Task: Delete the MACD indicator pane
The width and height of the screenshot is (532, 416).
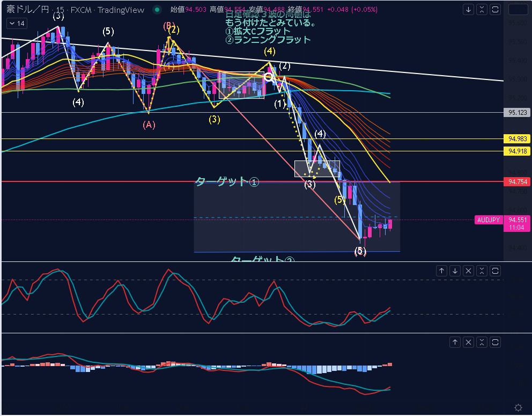Action: 468,342
